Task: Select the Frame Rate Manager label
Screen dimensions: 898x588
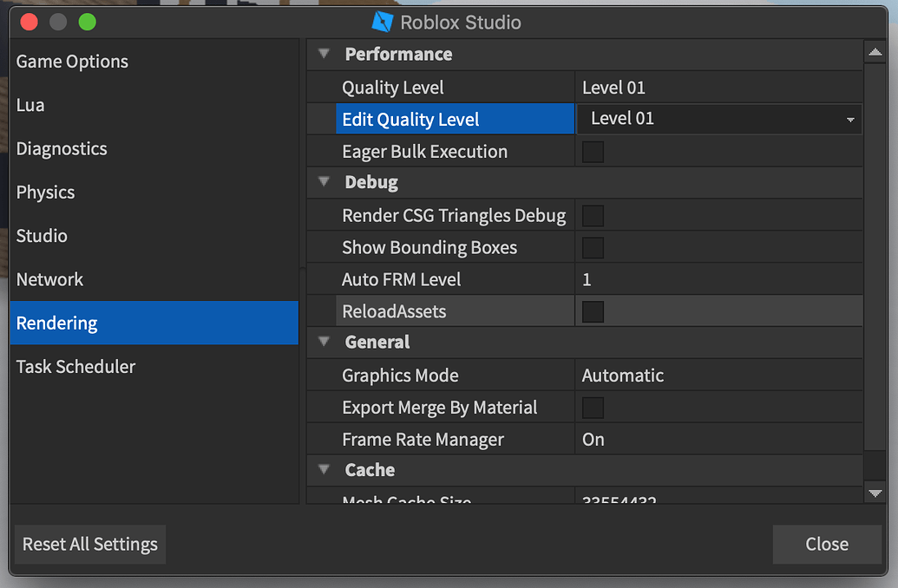Action: coord(423,439)
